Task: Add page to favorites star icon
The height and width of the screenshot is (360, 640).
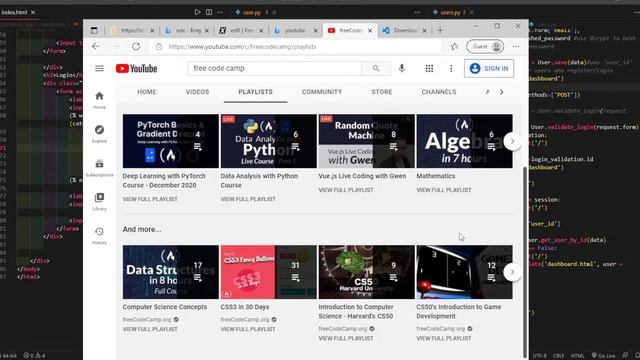Action: click(x=454, y=47)
